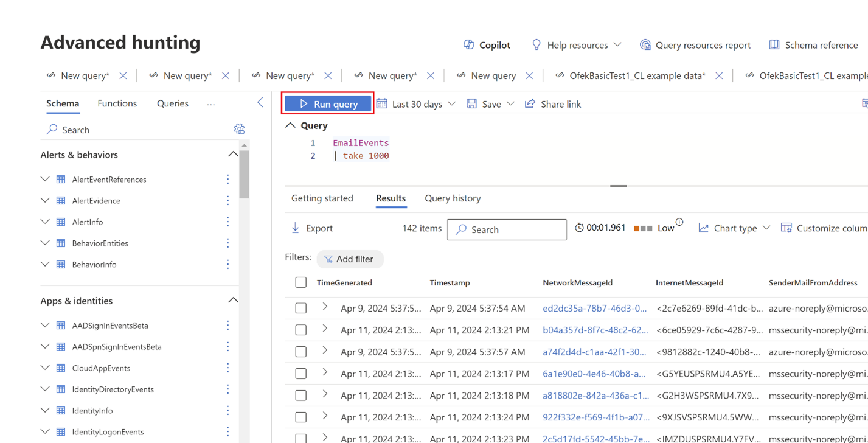Collapse the Alerts & behaviors section

(x=232, y=154)
